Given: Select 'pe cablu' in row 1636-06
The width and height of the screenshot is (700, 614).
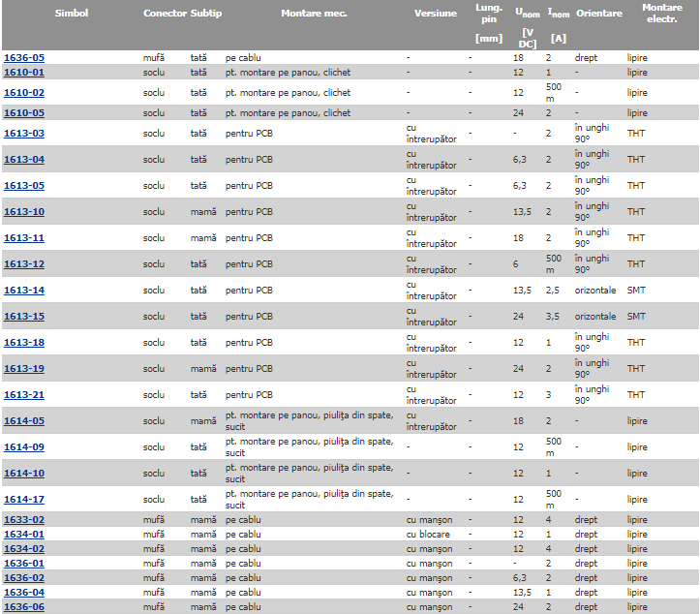Looking at the screenshot, I should (243, 607).
